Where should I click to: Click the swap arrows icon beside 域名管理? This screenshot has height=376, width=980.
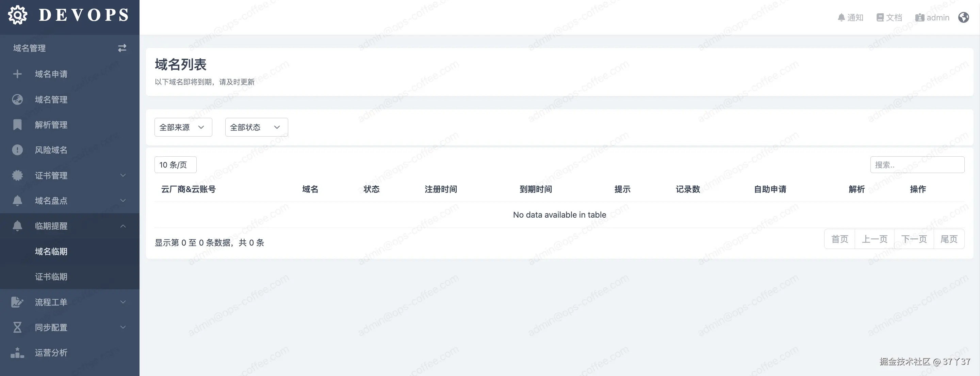click(x=122, y=48)
